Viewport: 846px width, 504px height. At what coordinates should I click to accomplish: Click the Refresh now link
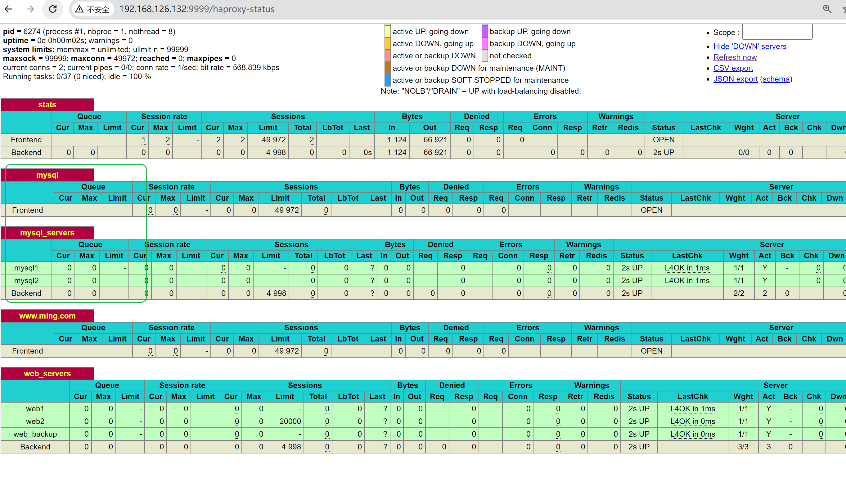pos(735,57)
